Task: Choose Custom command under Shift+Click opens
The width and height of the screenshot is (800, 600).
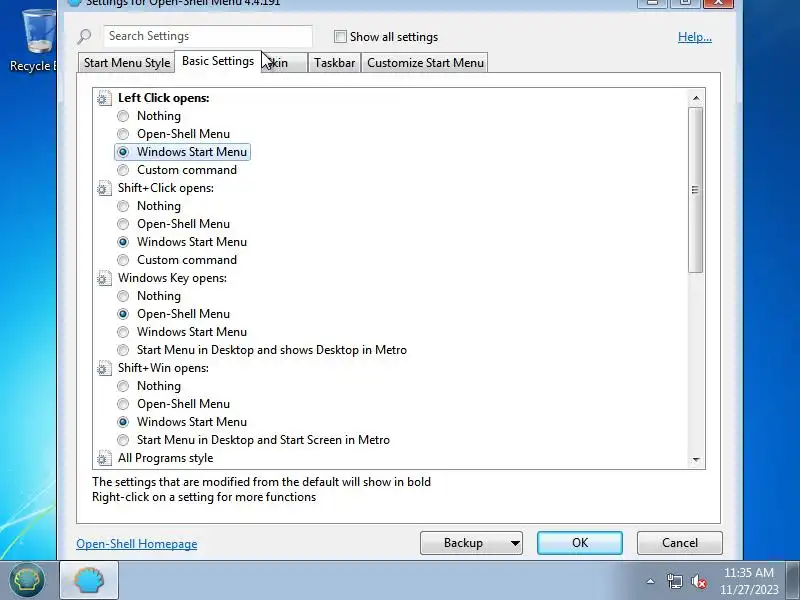Action: [x=123, y=260]
